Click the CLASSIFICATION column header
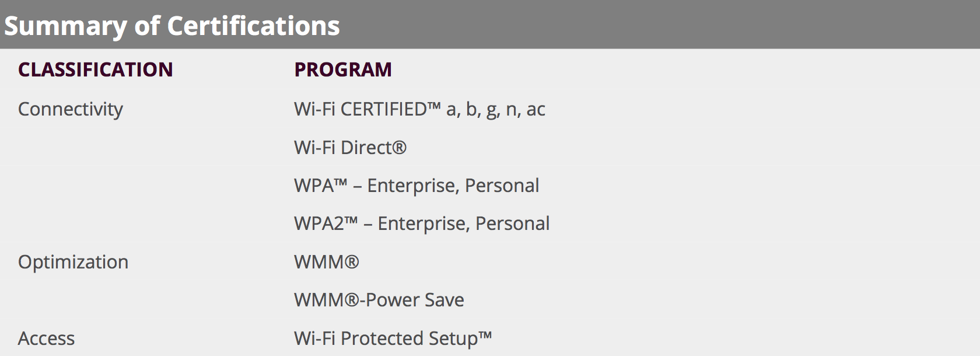This screenshot has height=356, width=980. point(95,69)
